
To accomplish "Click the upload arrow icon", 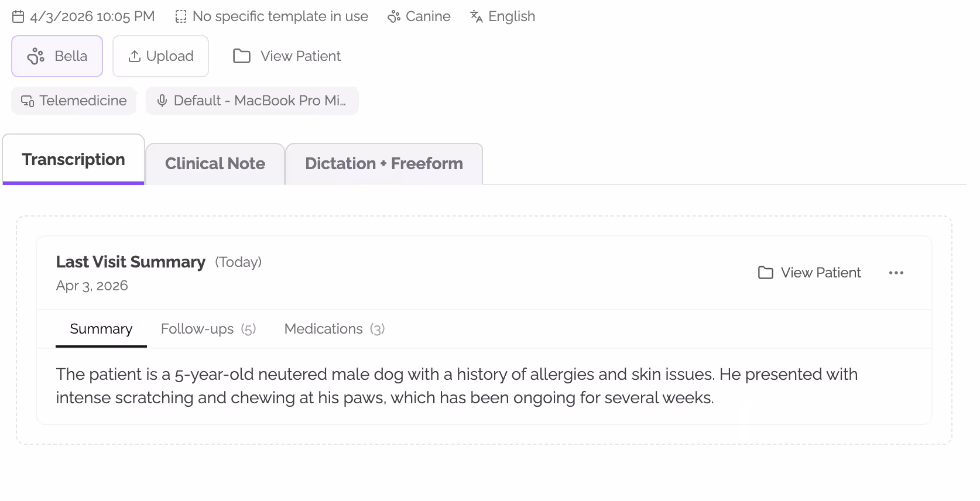I will (135, 56).
